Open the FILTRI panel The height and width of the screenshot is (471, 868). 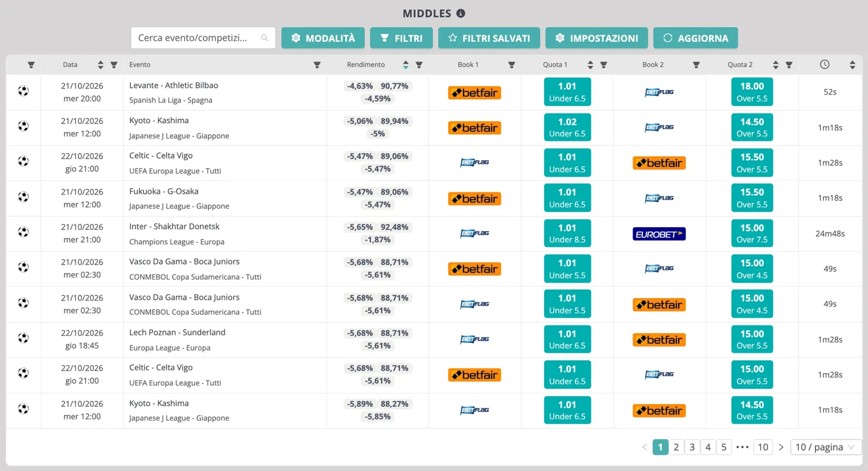[x=401, y=38]
